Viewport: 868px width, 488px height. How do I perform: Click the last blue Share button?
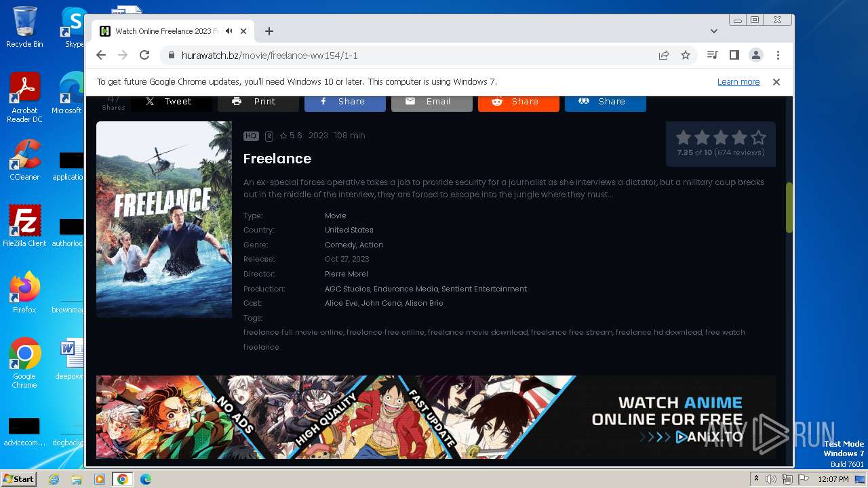(605, 102)
